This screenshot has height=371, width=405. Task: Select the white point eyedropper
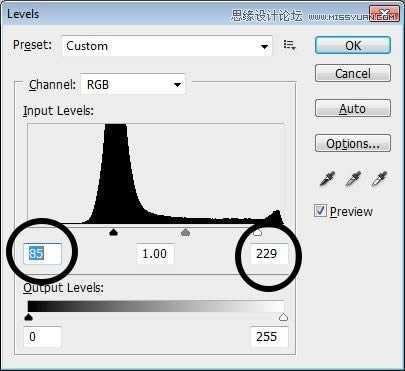coord(379,178)
